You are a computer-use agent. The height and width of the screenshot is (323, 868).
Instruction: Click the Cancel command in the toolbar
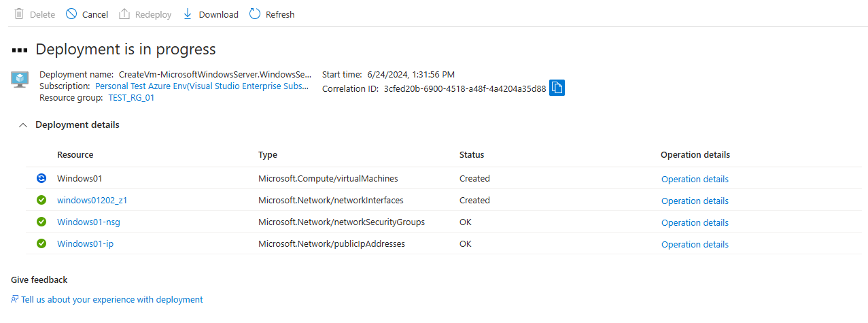coord(87,14)
